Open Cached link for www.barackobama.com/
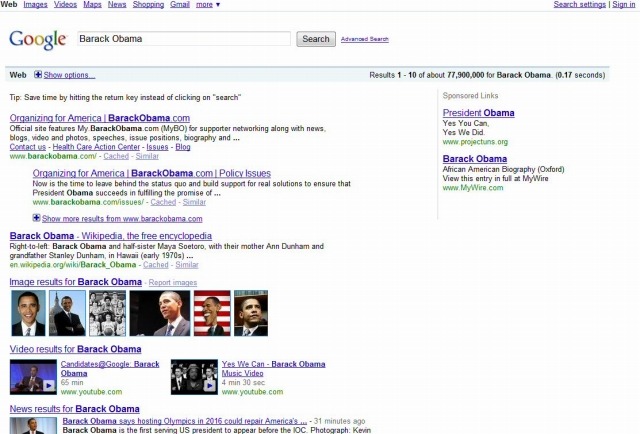 [x=116, y=156]
